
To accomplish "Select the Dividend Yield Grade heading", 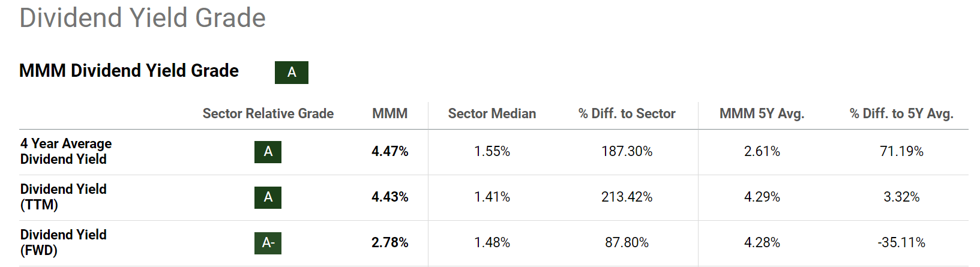I will pyautogui.click(x=142, y=18).
